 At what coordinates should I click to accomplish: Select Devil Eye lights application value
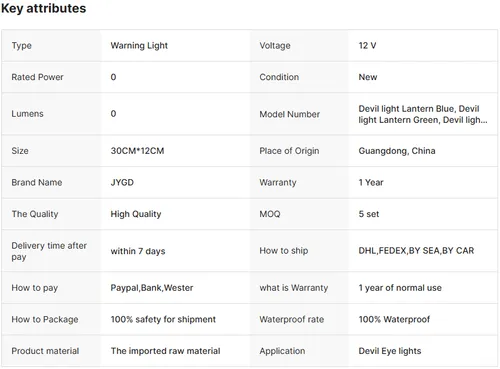coord(390,351)
